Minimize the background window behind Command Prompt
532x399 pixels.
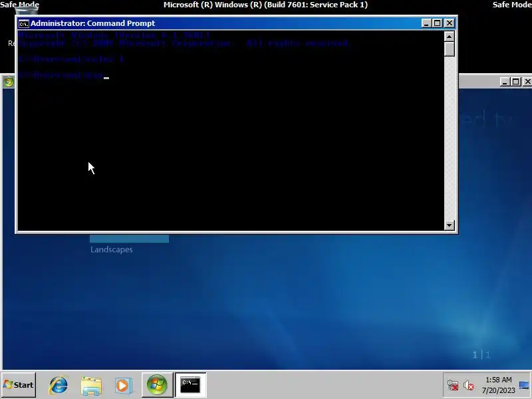(505, 82)
